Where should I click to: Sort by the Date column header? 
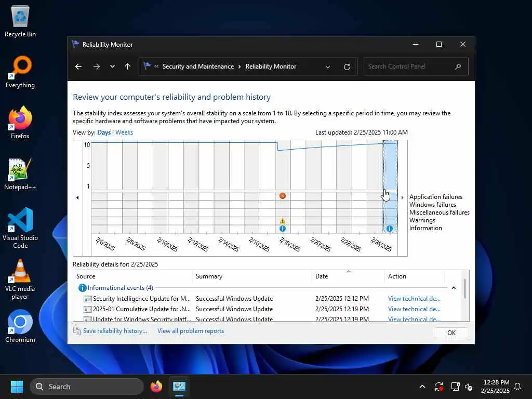(x=348, y=276)
